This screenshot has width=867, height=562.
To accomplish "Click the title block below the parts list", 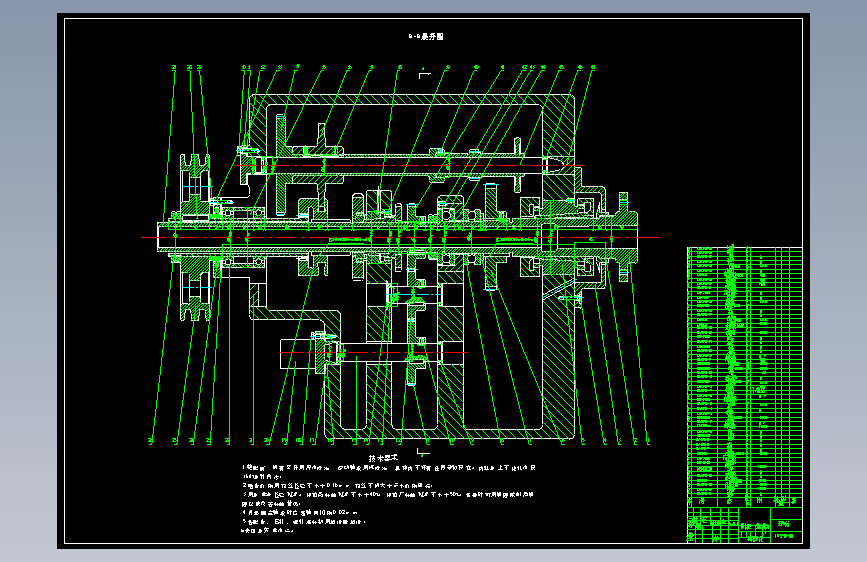I will [744, 524].
